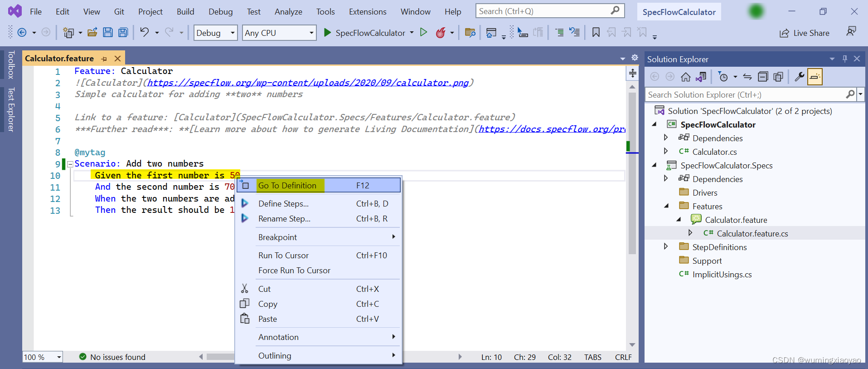868x369 pixels.
Task: Toggle a bookmark on the current line
Action: pyautogui.click(x=596, y=32)
